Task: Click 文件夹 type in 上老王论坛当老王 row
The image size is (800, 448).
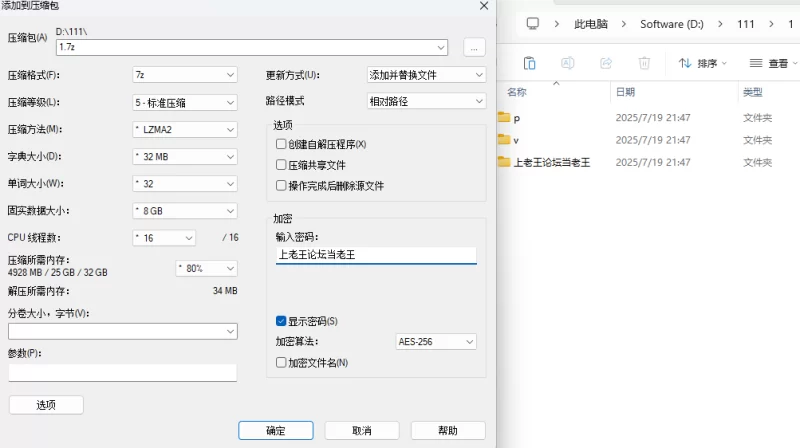Action: [757, 162]
